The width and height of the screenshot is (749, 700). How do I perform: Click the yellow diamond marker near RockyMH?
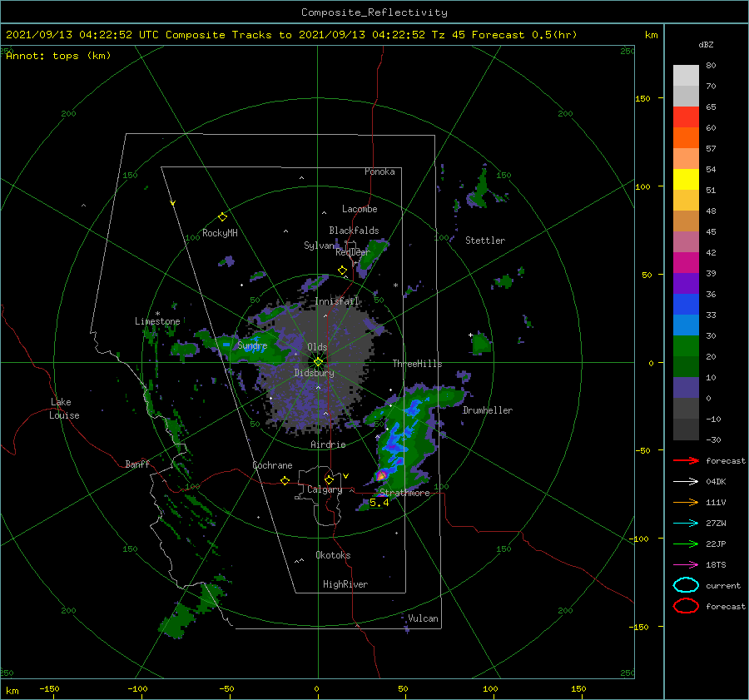click(222, 217)
